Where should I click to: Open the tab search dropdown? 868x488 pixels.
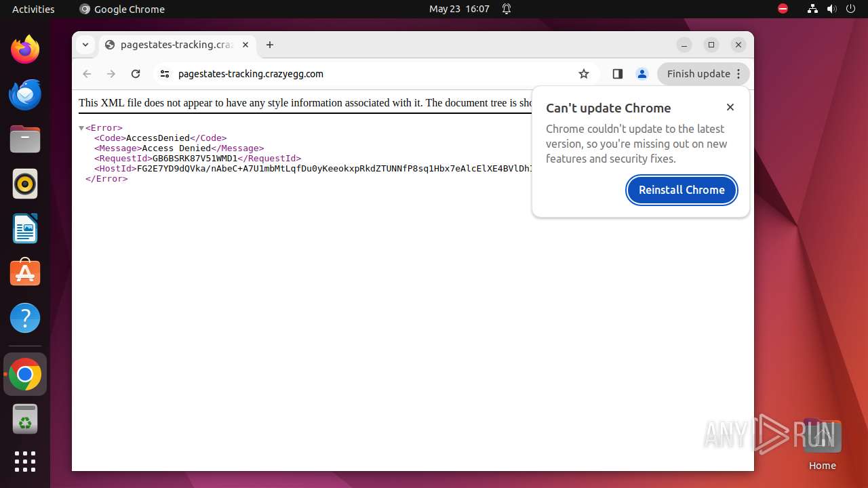[85, 45]
